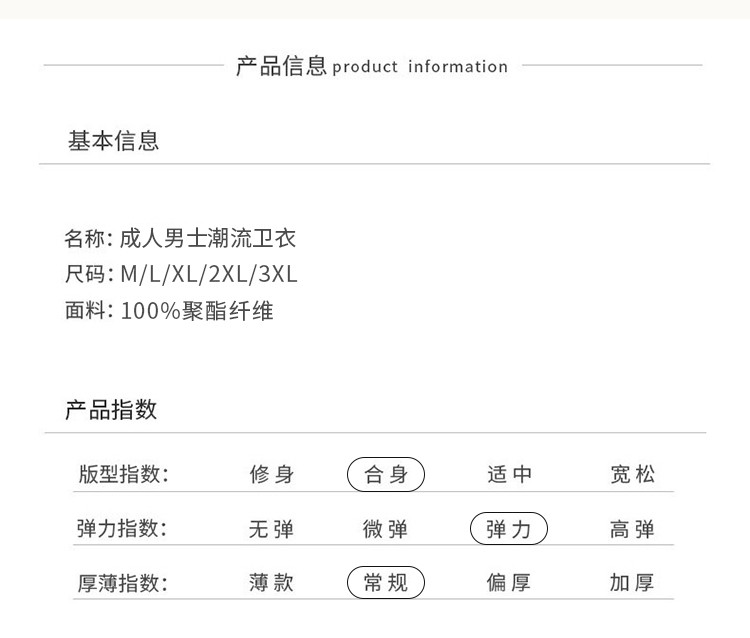Choose the 宽松 fit option

coord(632,475)
